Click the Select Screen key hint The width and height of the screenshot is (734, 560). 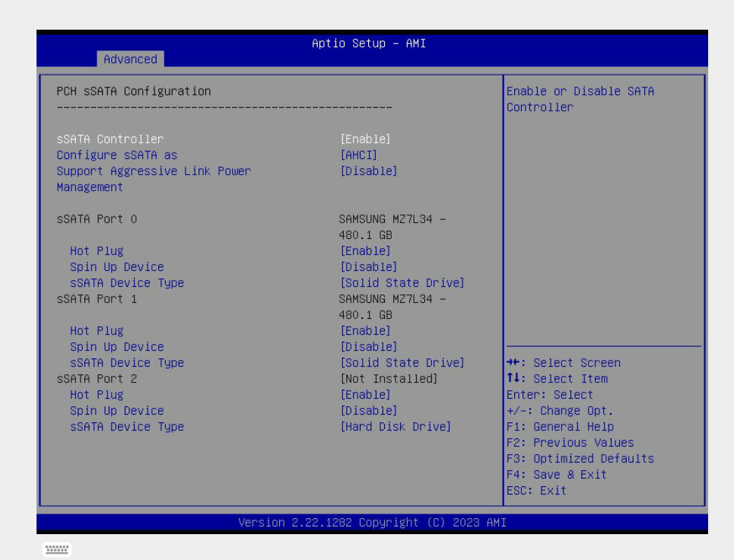(x=564, y=363)
